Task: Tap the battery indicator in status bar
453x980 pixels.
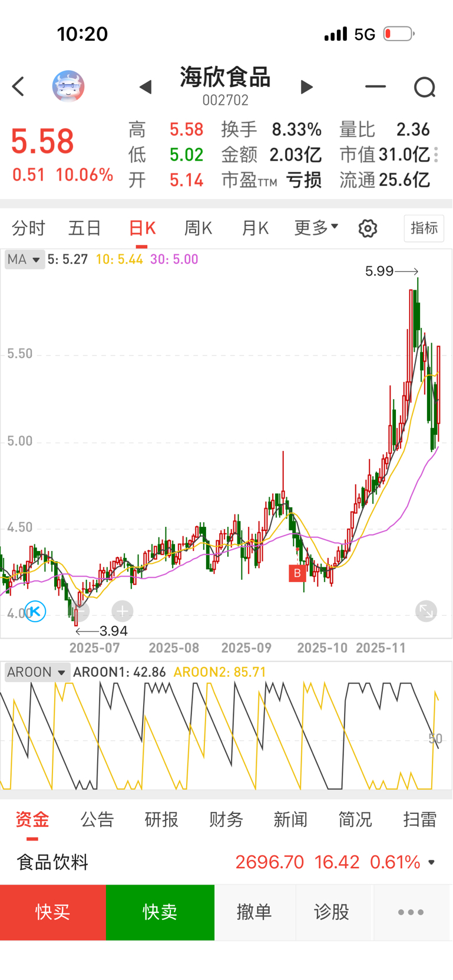Action: pyautogui.click(x=399, y=34)
